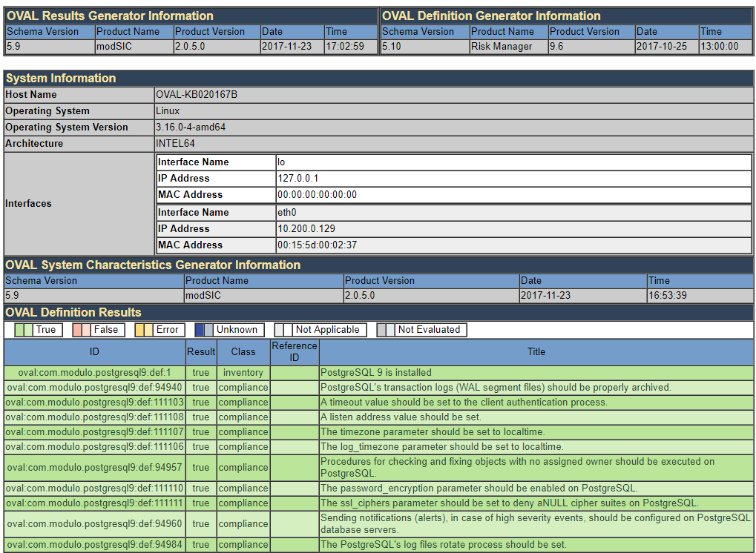This screenshot has width=756, height=553.
Task: Select 'A listen address value should be set.'
Action: [x=401, y=417]
